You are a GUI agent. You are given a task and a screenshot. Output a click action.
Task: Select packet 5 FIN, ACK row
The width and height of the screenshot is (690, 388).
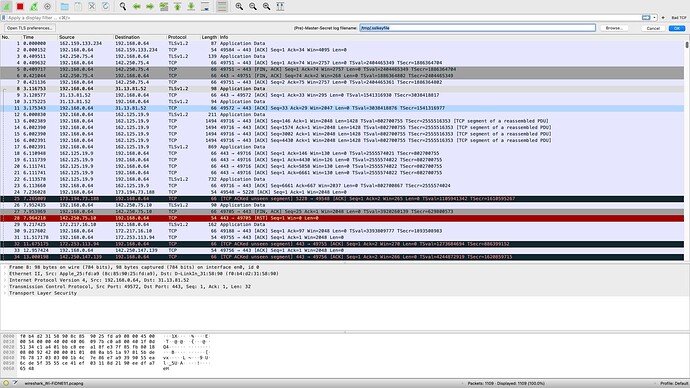[x=342, y=70]
